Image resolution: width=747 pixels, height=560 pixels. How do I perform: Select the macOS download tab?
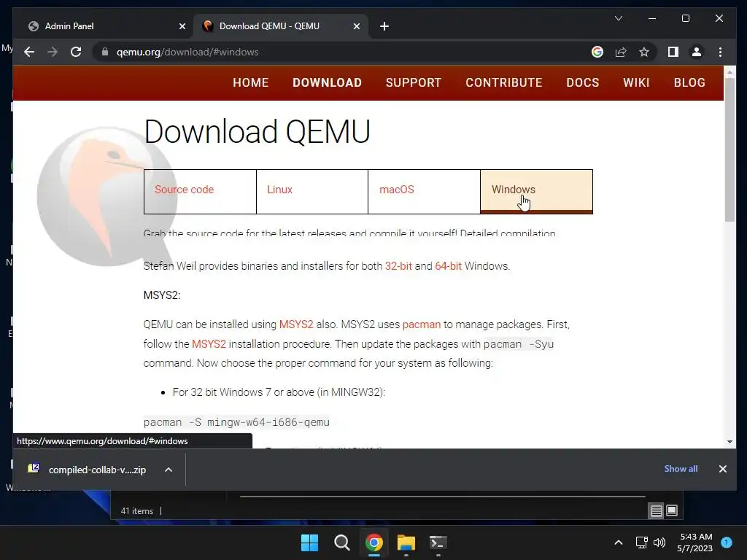tap(424, 192)
